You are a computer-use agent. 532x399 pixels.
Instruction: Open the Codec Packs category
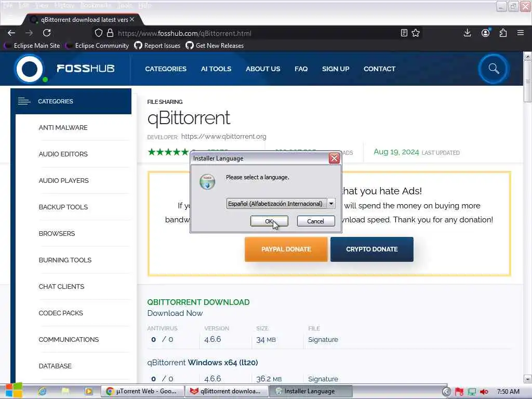(x=61, y=313)
